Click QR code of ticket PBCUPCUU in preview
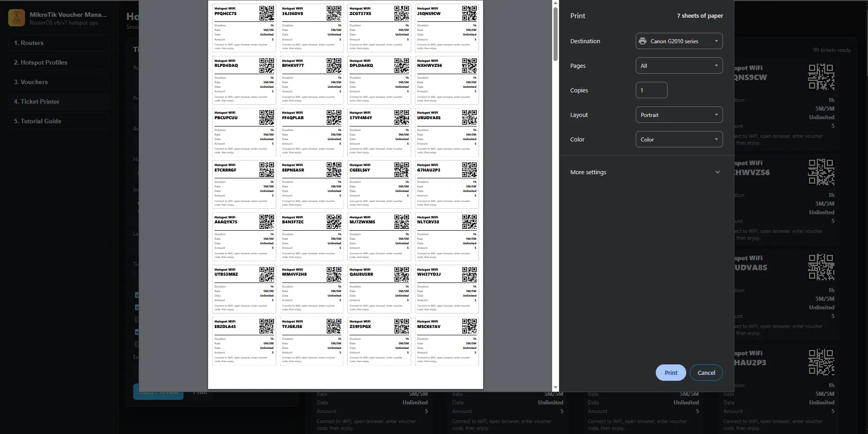Screen dimensions: 868x434 [x=267, y=117]
